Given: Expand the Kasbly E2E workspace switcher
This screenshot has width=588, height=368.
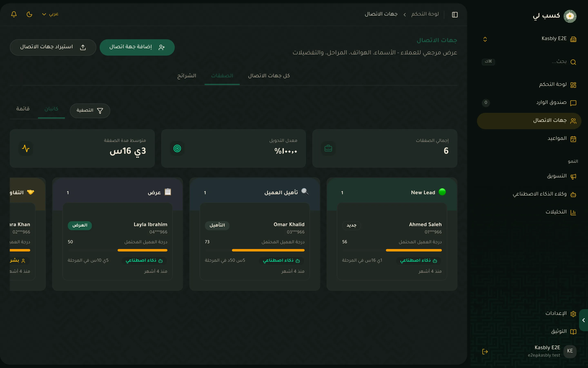Looking at the screenshot, I should tap(529, 39).
